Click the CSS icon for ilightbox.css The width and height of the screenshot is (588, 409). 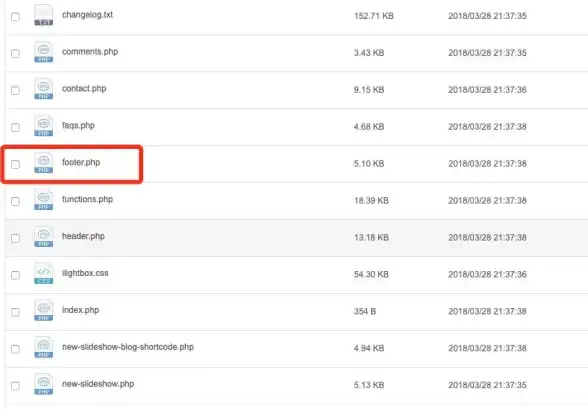(x=44, y=274)
